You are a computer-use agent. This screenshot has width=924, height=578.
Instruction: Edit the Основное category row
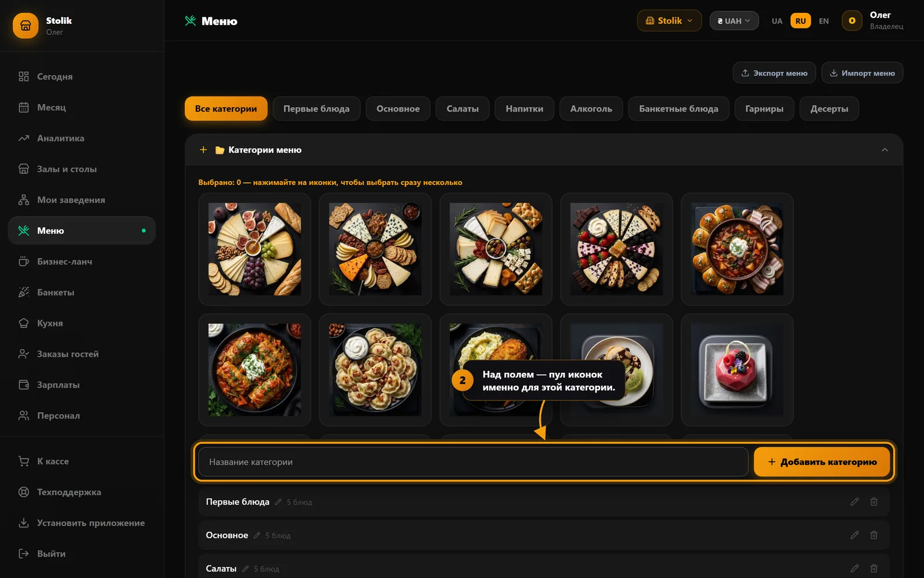[x=855, y=535]
